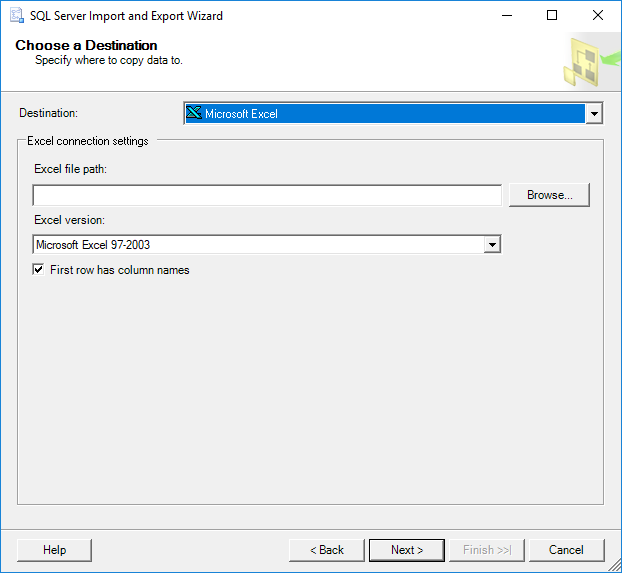Click the 'Choose a Destination' heading

[x=86, y=45]
